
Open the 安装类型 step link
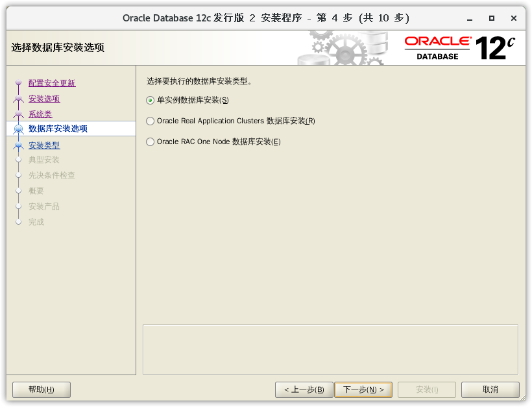(x=44, y=145)
